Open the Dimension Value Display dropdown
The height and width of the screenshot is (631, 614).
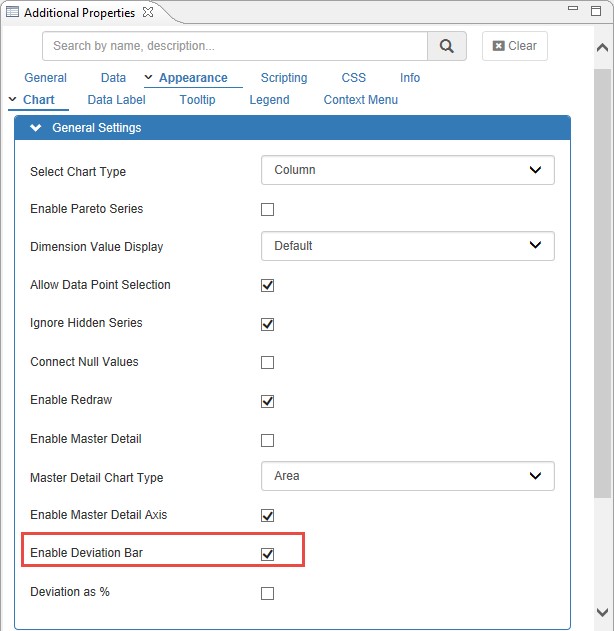click(407, 246)
